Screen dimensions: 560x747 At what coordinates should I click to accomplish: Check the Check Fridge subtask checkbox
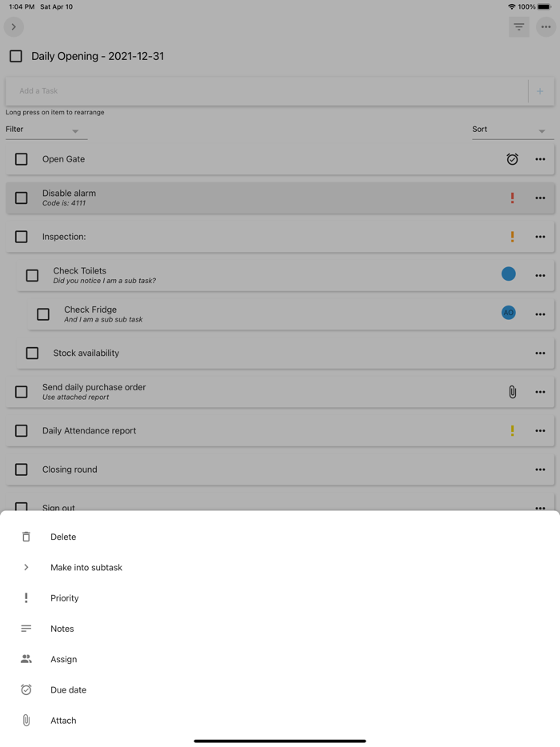point(42,314)
